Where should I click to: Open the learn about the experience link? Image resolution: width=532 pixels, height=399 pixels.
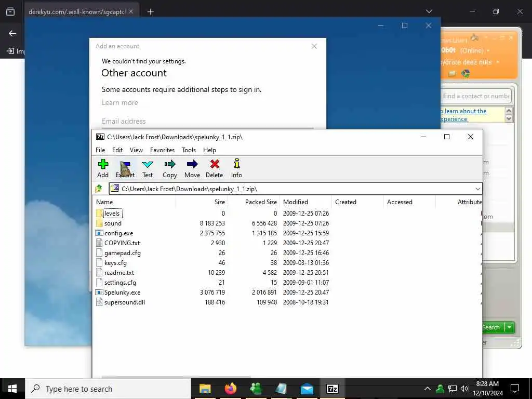[463, 115]
